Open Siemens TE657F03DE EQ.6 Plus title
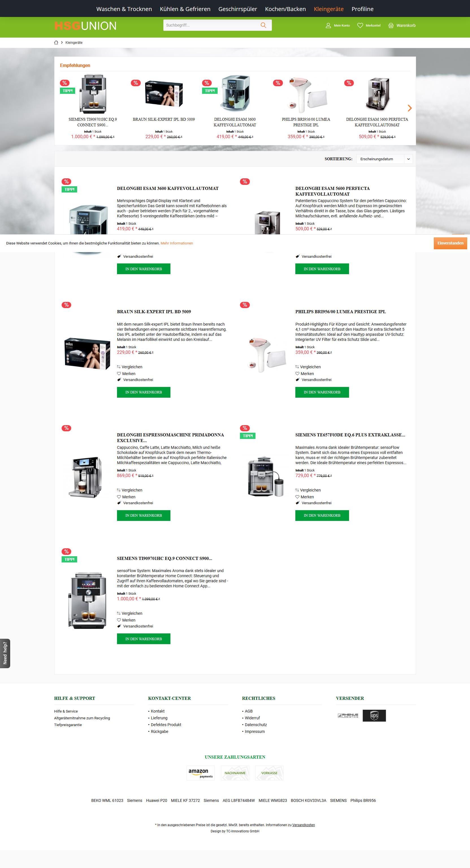 [350, 435]
